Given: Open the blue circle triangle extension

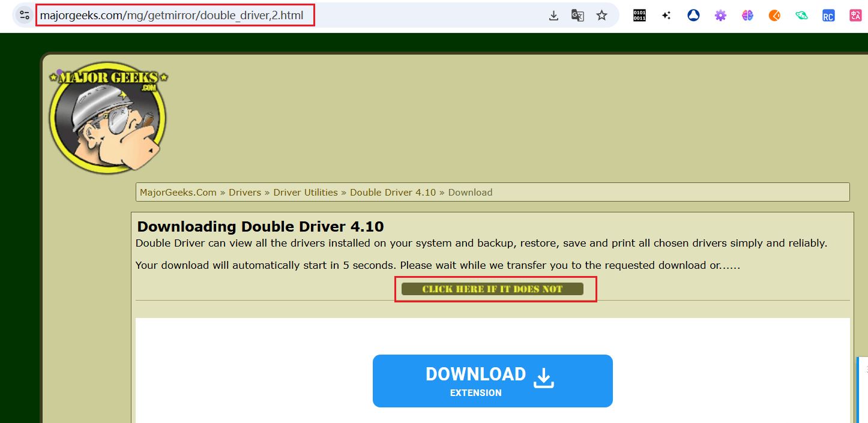Looking at the screenshot, I should pos(693,16).
